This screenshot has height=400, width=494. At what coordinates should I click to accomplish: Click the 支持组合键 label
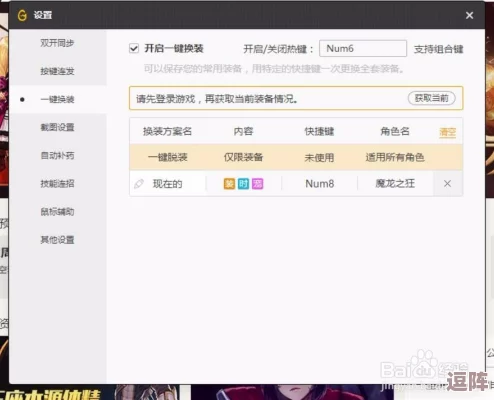pos(439,49)
